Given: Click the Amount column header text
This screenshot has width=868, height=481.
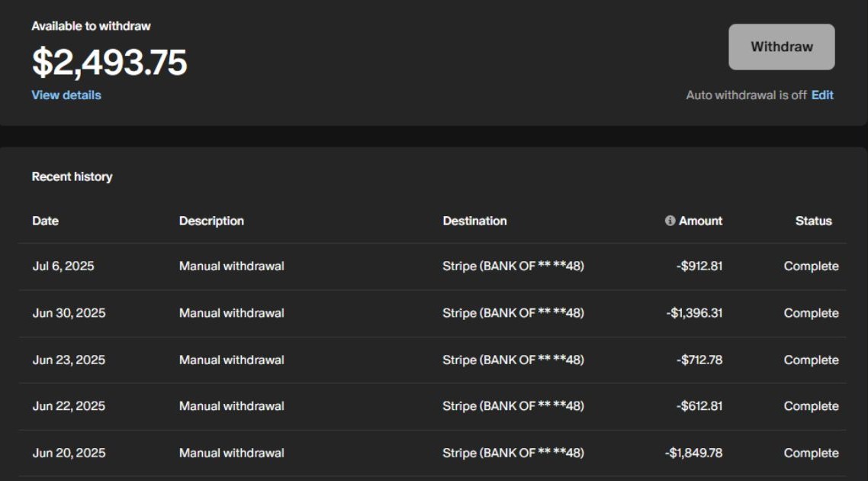Looking at the screenshot, I should (x=700, y=221).
